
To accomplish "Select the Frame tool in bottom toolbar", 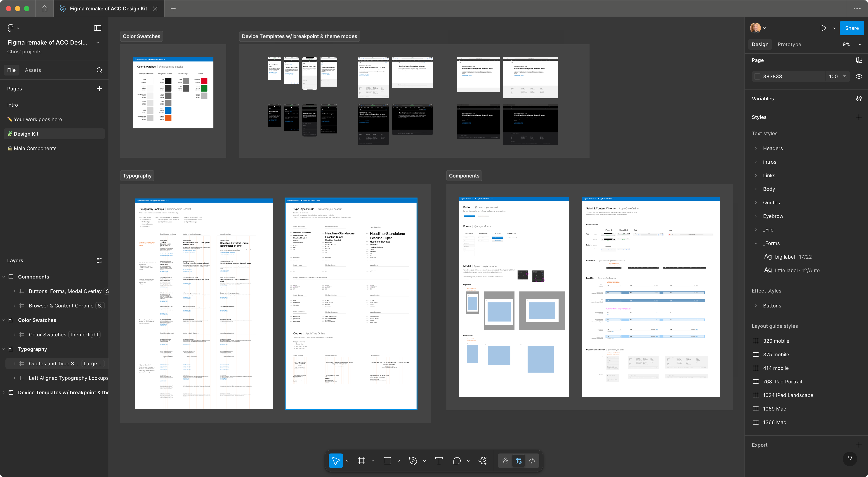I will click(362, 461).
